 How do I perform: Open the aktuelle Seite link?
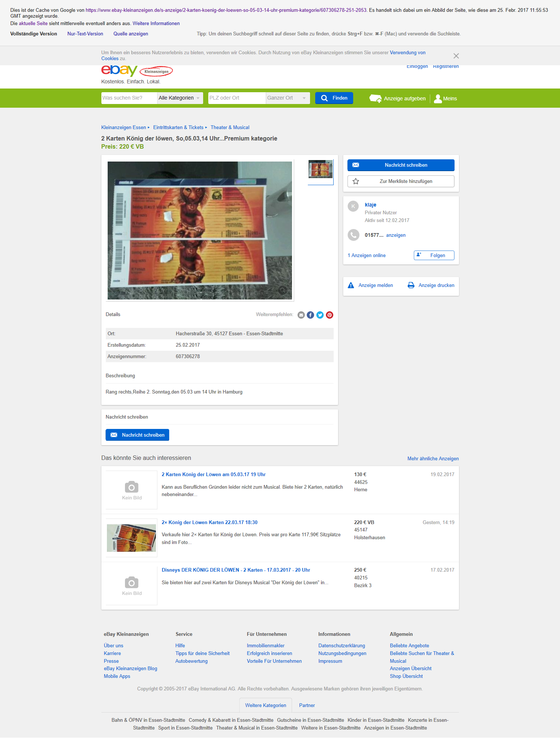(x=33, y=24)
